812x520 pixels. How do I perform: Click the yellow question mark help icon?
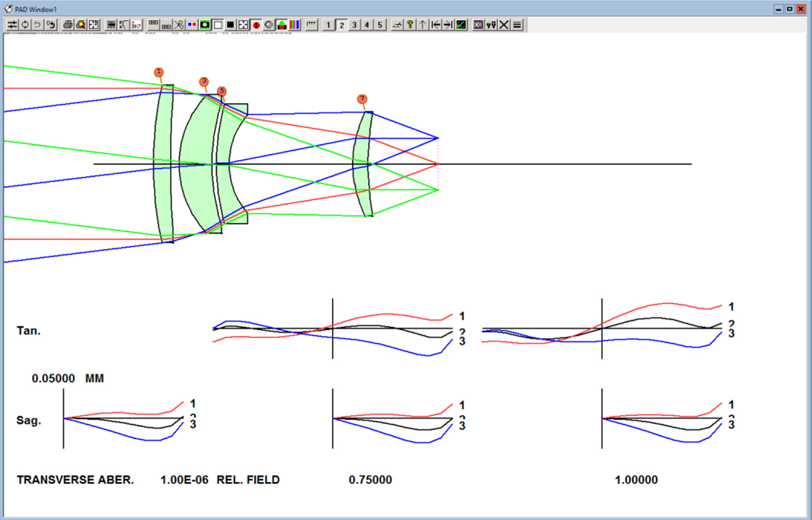point(410,24)
